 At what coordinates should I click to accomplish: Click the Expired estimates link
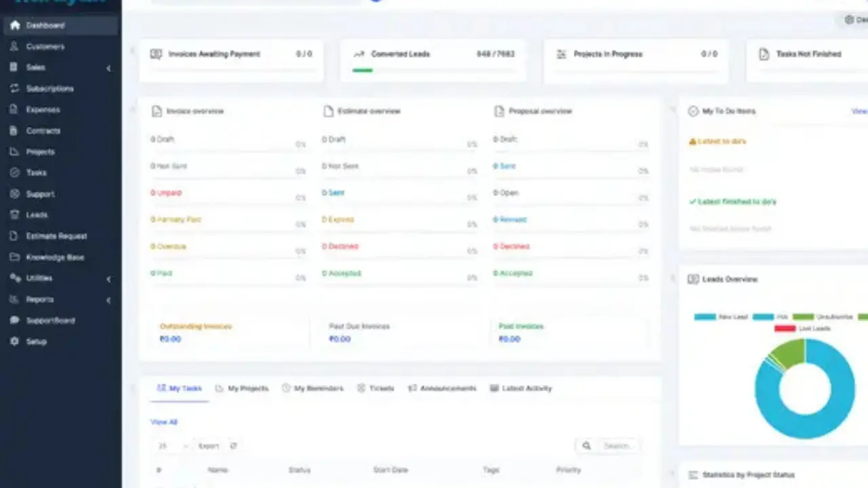click(338, 220)
